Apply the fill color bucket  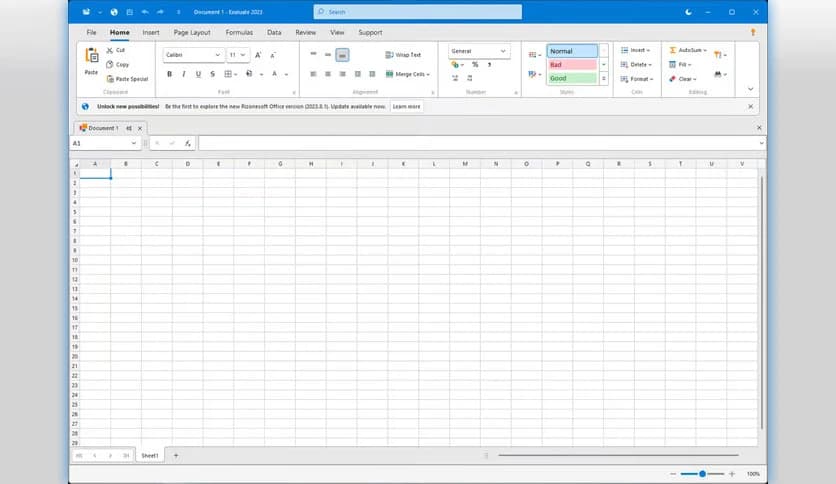tap(249, 74)
